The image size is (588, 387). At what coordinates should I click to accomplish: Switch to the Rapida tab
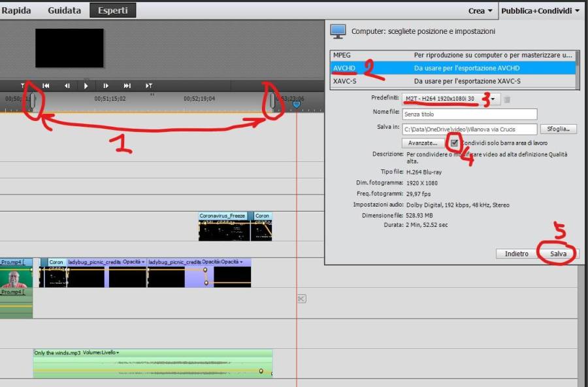17,10
